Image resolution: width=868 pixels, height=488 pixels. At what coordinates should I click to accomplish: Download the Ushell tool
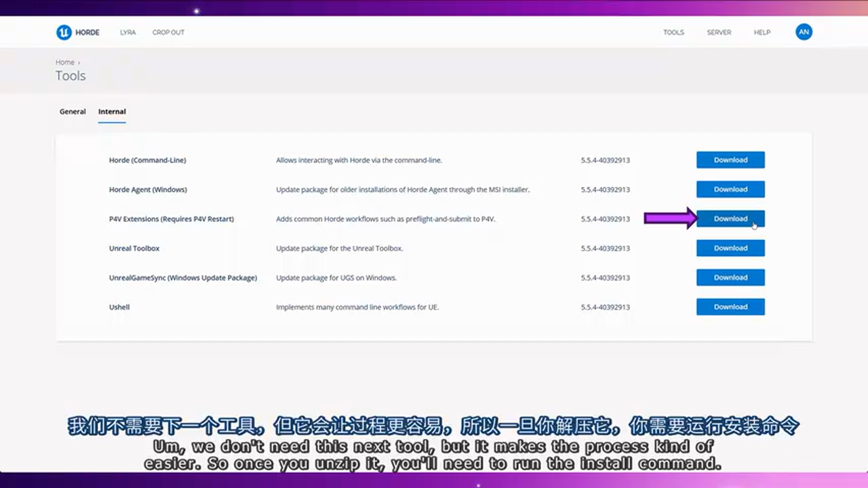730,307
